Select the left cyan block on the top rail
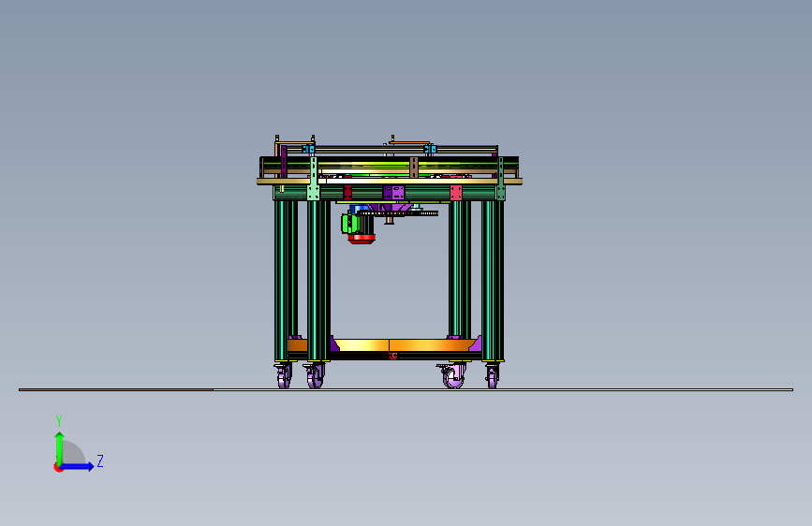The width and height of the screenshot is (812, 526). coord(308,149)
